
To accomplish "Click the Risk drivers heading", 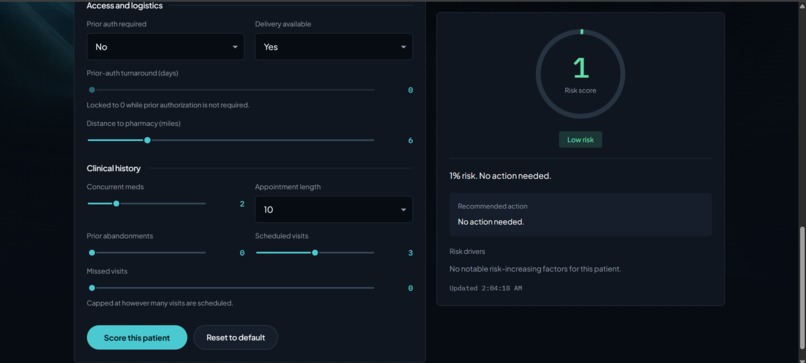I will pos(467,251).
